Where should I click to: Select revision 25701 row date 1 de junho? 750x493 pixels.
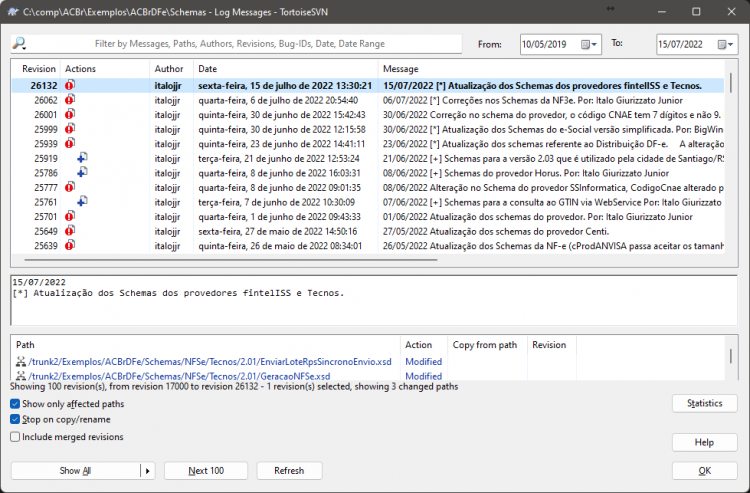pyautogui.click(x=279, y=217)
